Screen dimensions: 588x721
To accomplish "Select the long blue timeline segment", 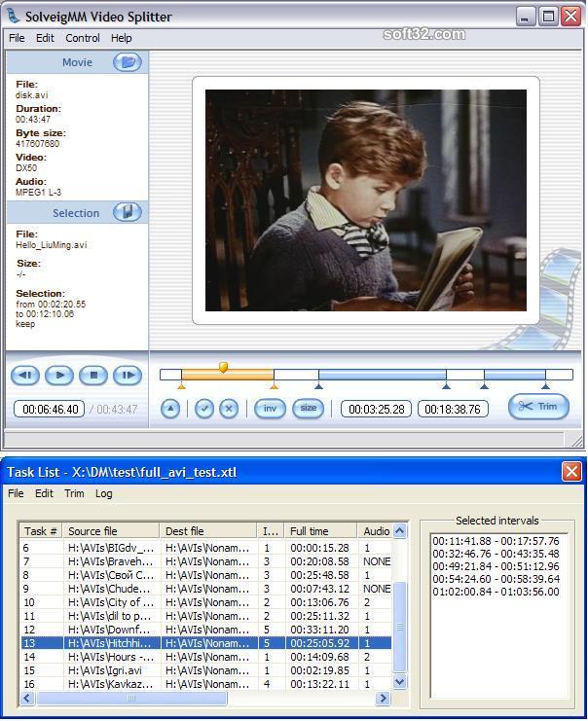I will click(x=382, y=375).
